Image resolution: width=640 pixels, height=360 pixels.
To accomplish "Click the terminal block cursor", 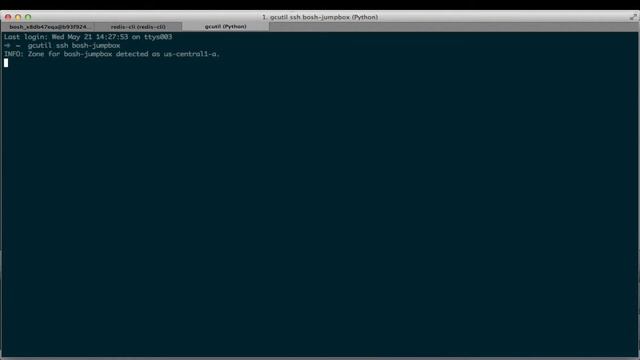I will (x=6, y=62).
